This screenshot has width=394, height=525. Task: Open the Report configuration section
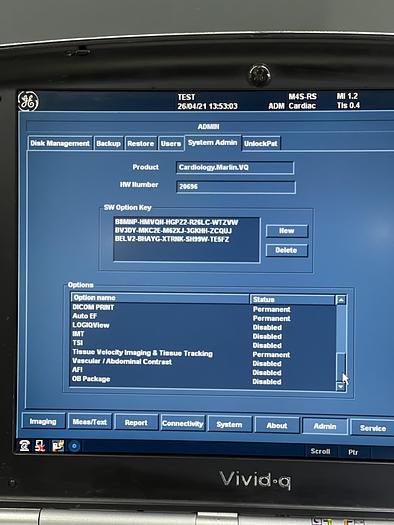[136, 423]
